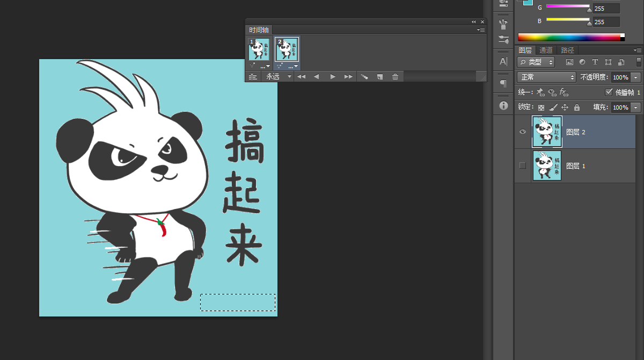
Task: Click the lock all icon in Layers
Action: (577, 107)
